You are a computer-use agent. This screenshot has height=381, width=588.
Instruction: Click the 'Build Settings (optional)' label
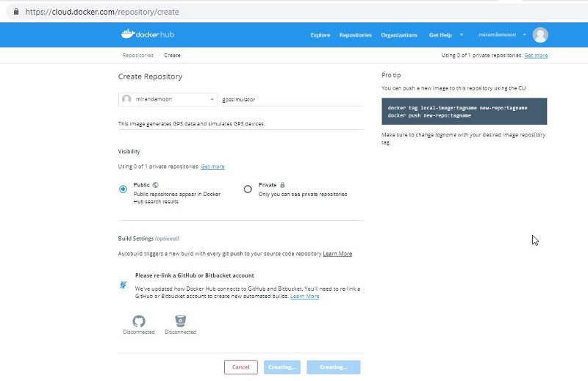point(148,239)
